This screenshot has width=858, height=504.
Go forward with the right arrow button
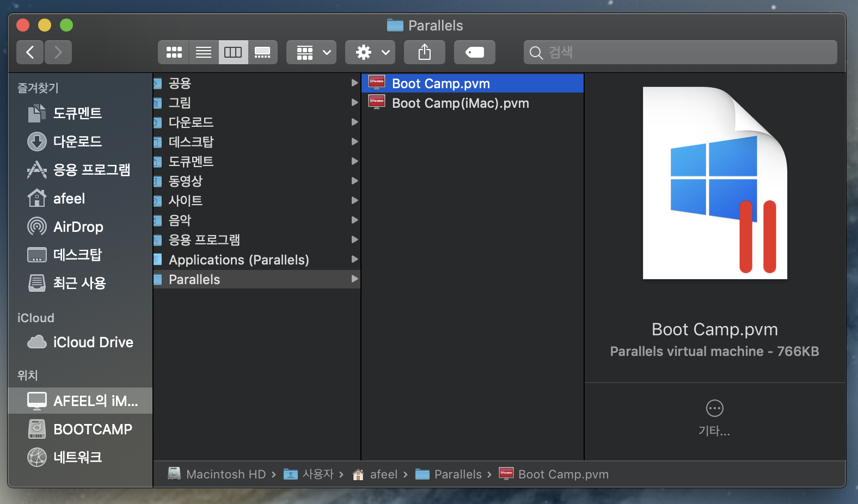(58, 52)
